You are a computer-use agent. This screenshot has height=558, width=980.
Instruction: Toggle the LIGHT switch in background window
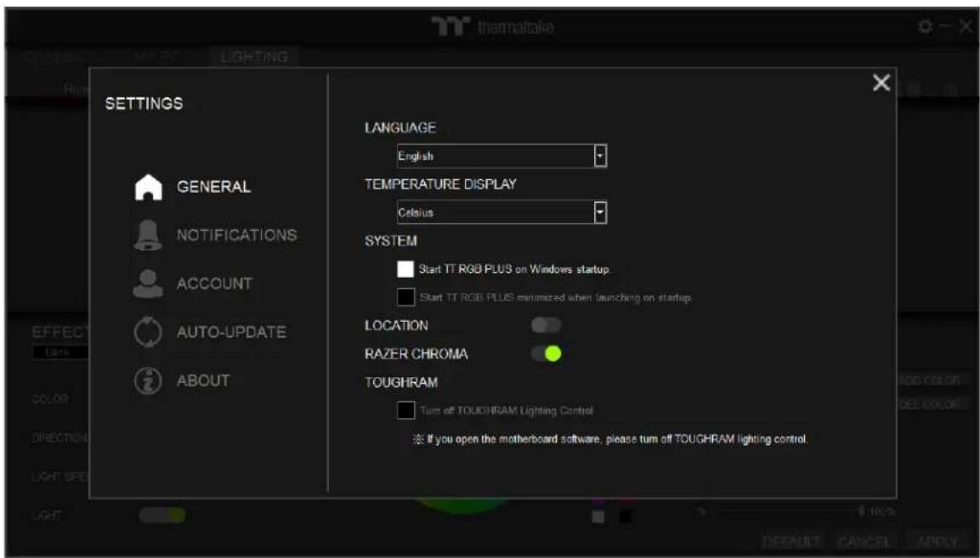coord(162,515)
